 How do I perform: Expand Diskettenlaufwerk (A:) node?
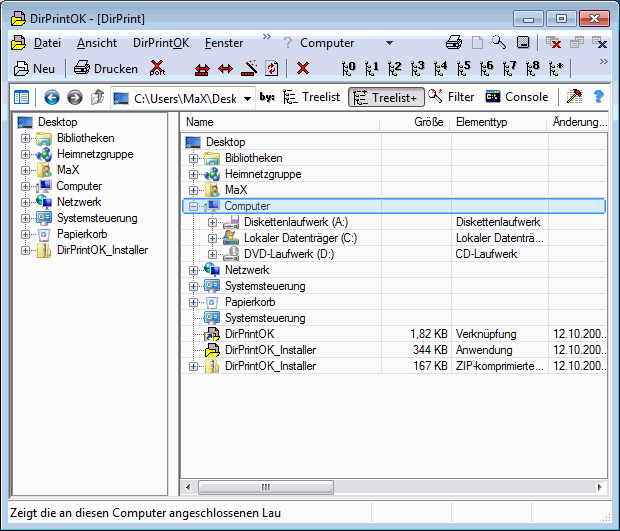(212, 222)
